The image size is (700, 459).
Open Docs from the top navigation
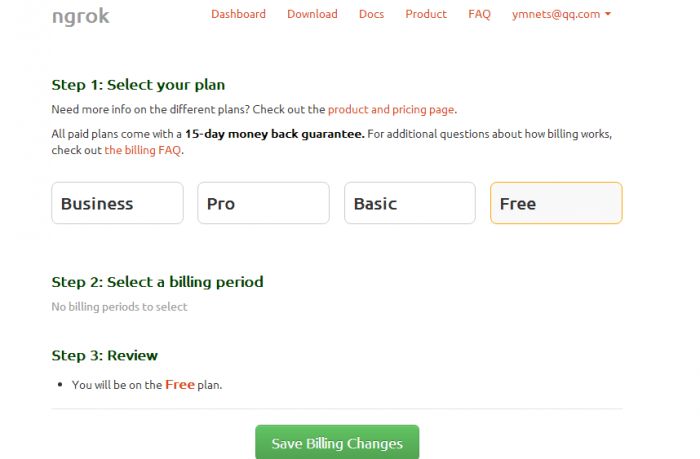tap(371, 14)
